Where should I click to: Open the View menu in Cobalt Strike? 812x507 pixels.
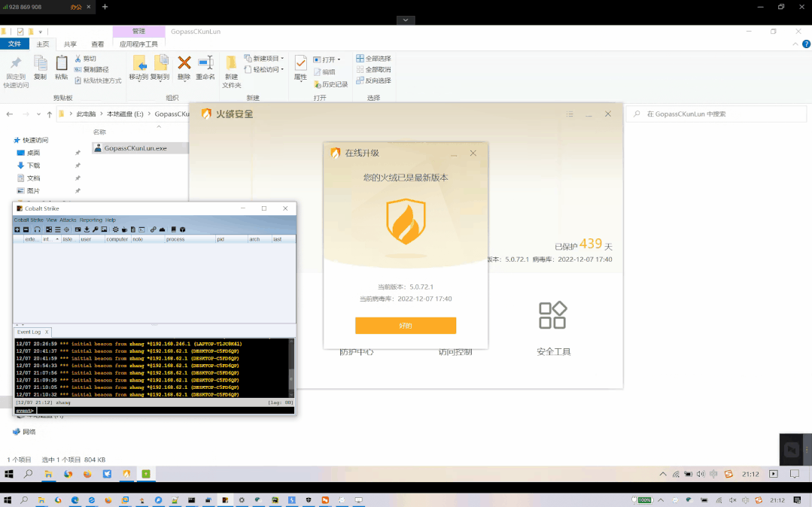tap(52, 220)
